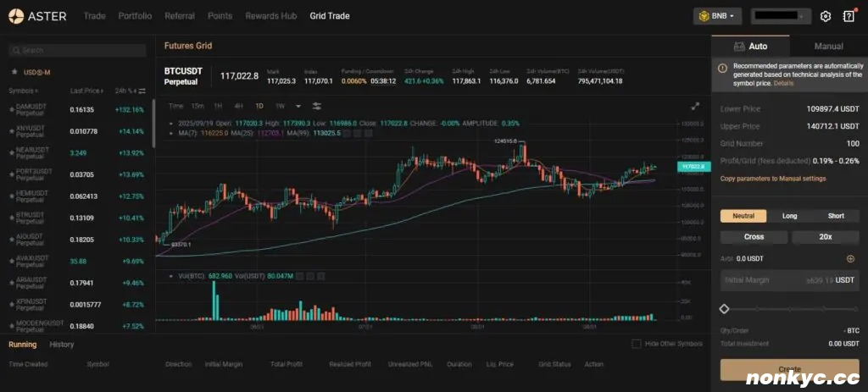868x392 pixels.
Task: Sort list by Last Price column
Action: click(87, 91)
